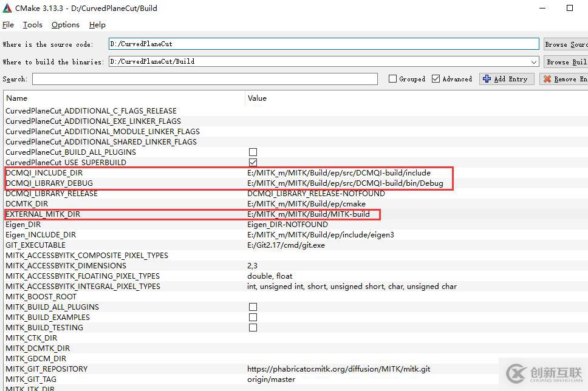The width and height of the screenshot is (588, 391).
Task: Toggle the Grouped checkbox
Action: (392, 79)
